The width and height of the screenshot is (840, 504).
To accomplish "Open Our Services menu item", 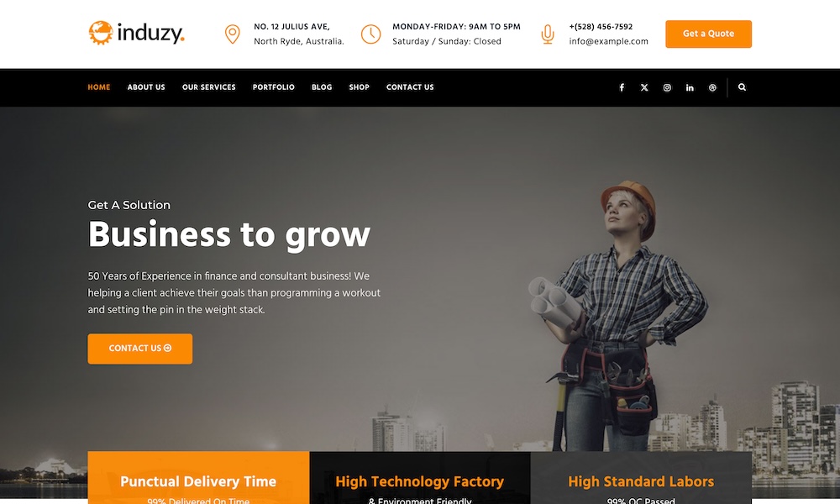I will 209,87.
